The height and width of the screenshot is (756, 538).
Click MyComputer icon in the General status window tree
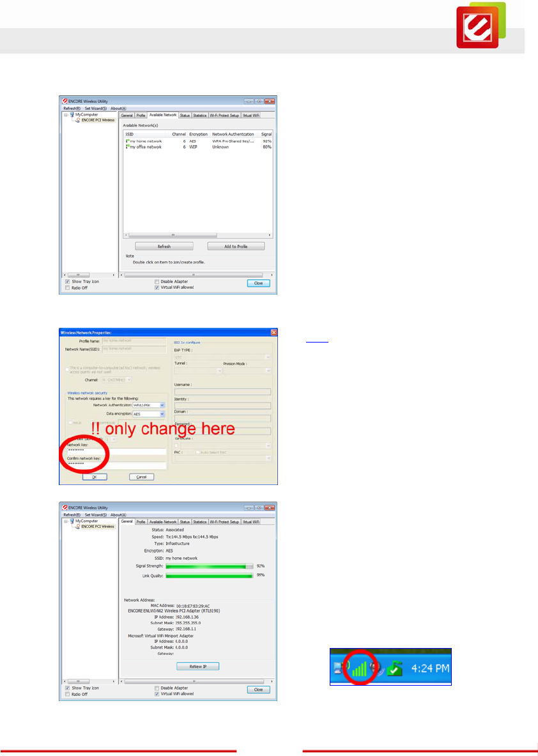point(72,521)
